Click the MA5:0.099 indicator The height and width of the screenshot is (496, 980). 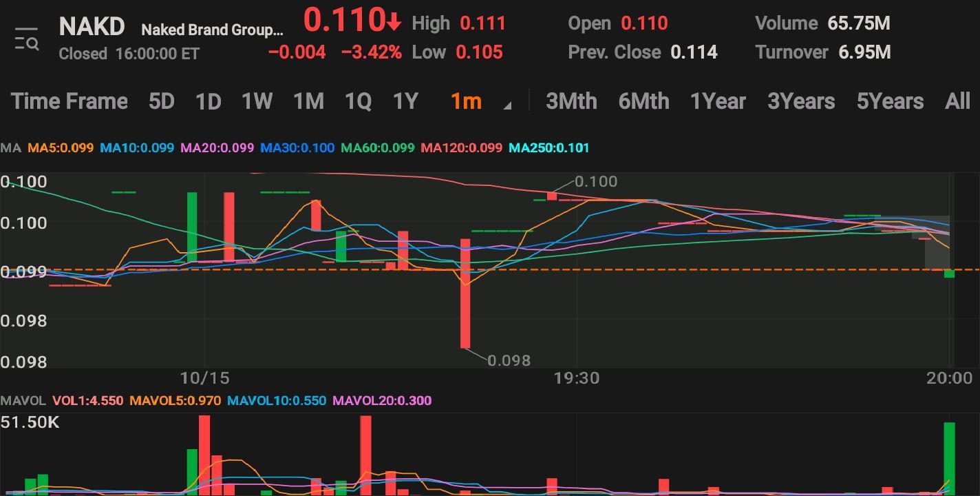coord(61,147)
